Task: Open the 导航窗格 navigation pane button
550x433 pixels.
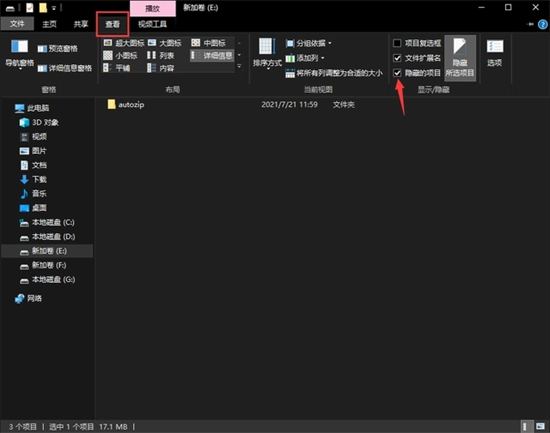Action: (20, 54)
